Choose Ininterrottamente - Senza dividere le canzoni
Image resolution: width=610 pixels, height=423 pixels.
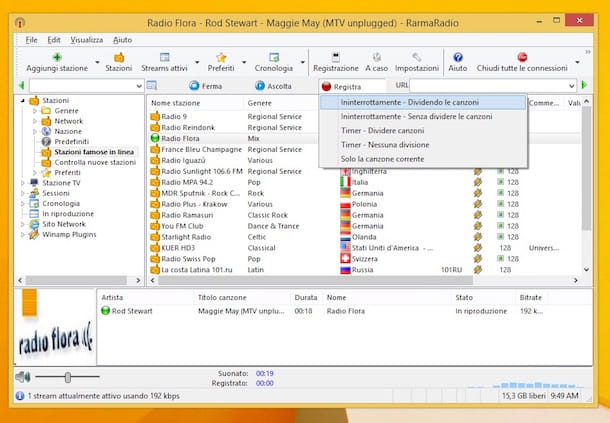click(x=423, y=116)
